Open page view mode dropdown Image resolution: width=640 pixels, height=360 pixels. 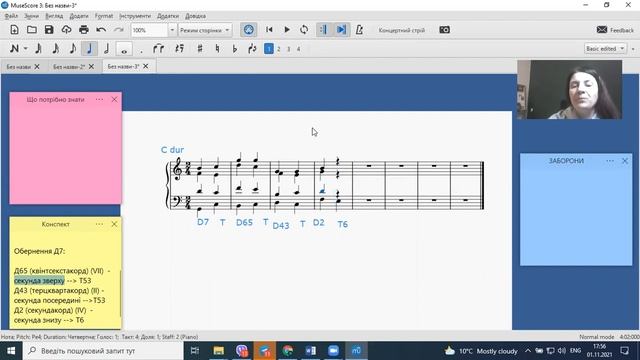205,30
